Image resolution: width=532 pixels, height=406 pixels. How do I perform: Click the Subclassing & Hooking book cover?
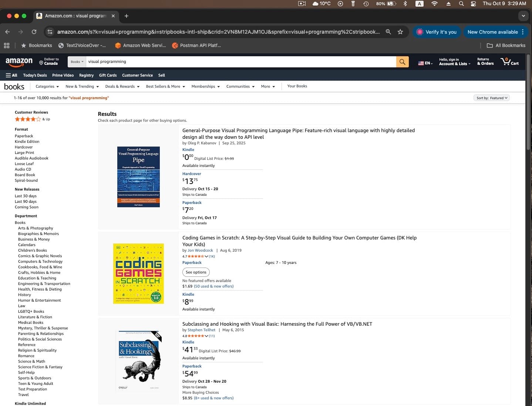[x=138, y=360]
